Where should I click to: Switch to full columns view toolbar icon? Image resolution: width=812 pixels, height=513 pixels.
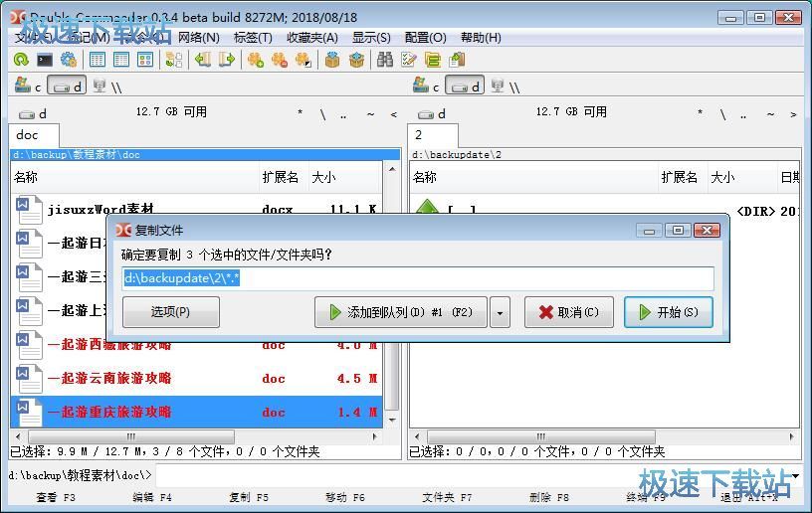pyautogui.click(x=121, y=60)
